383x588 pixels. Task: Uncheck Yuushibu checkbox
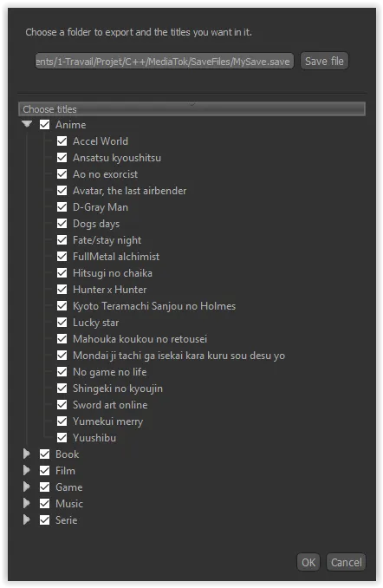pyautogui.click(x=62, y=438)
